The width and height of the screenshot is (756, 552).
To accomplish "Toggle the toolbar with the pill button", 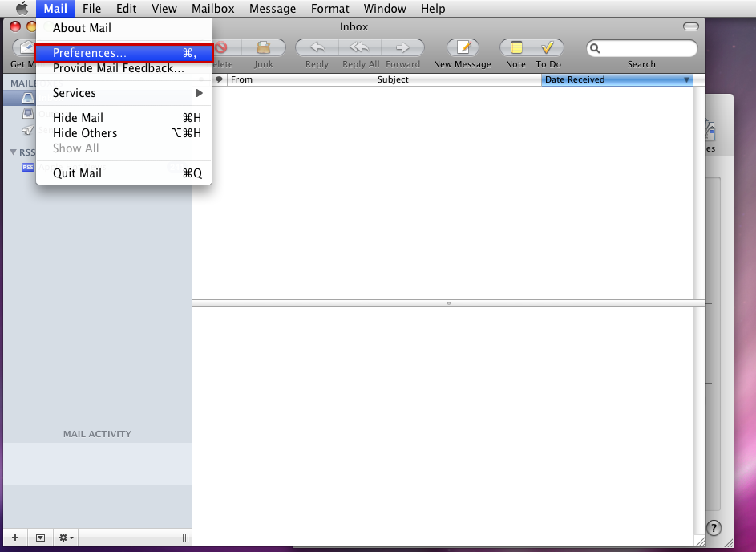I will pyautogui.click(x=690, y=26).
